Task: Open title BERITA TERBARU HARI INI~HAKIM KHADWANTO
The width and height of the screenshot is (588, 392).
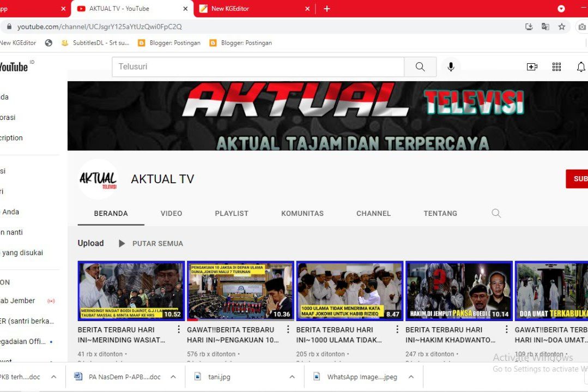Action: 450,335
